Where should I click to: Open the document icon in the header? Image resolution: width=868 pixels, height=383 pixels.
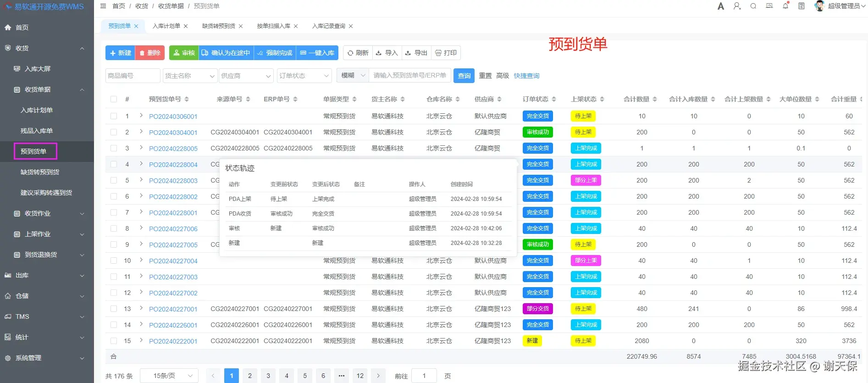click(x=802, y=6)
